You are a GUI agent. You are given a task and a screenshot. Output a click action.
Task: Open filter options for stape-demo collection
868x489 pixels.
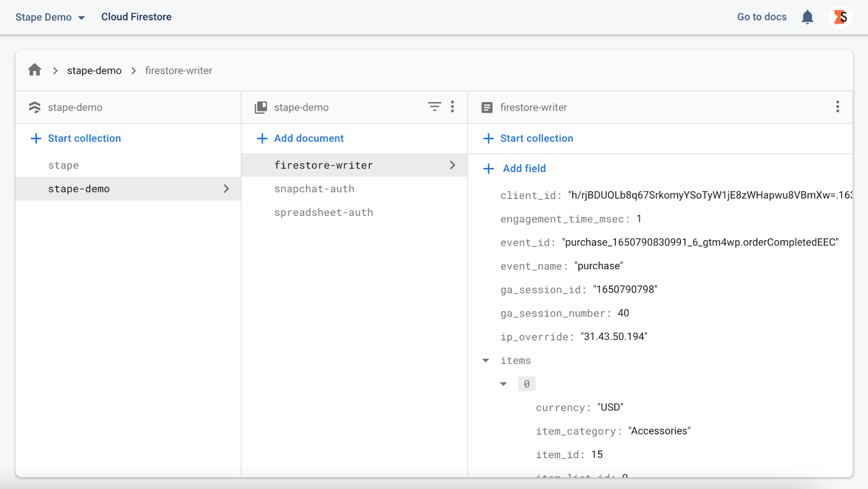pyautogui.click(x=435, y=107)
